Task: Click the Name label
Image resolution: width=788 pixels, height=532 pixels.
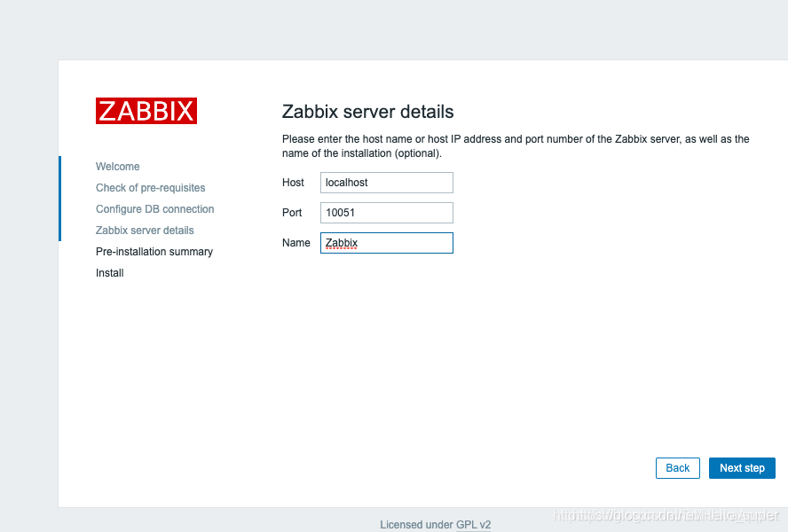Action: pos(296,243)
